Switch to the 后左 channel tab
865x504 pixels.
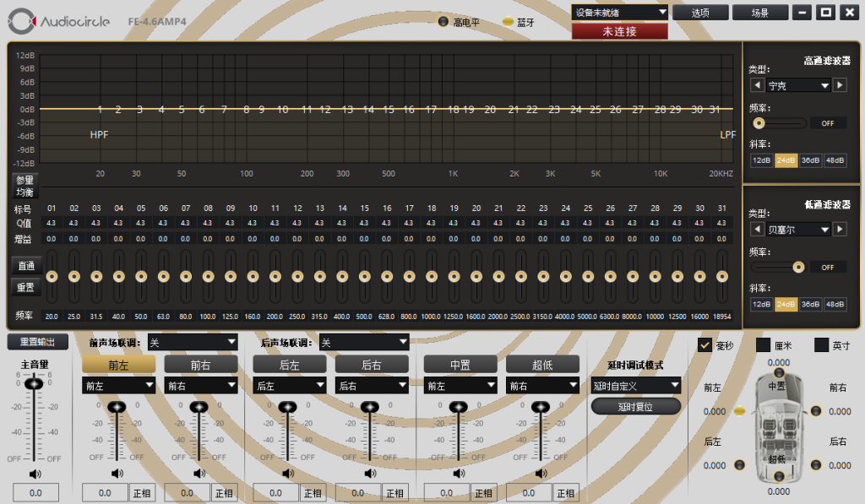(290, 365)
